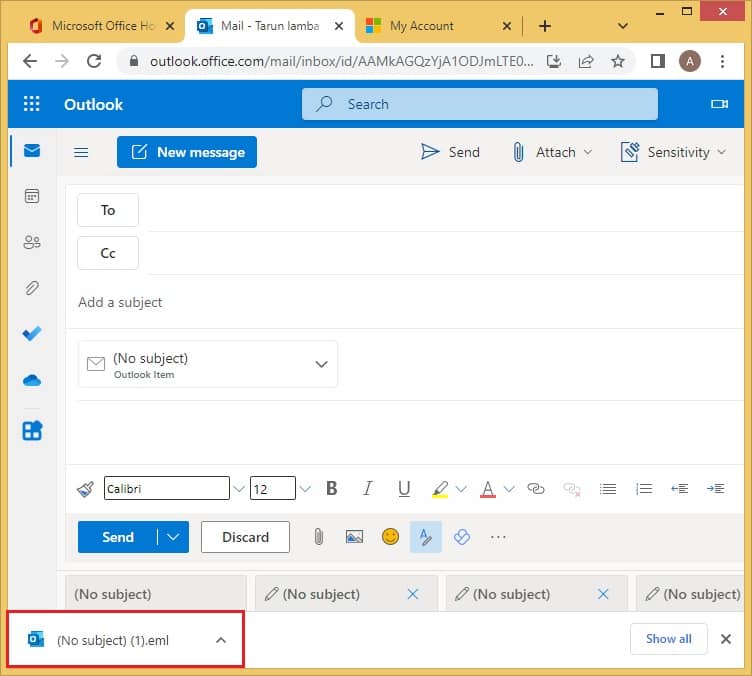Viewport: 752px width, 676px height.
Task: Expand download item options chevron
Action: click(x=221, y=640)
